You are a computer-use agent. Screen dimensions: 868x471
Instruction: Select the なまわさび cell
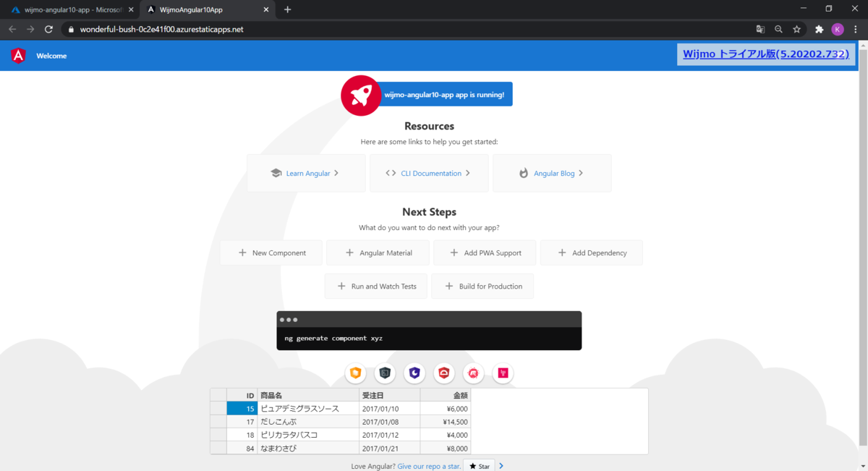tap(308, 448)
